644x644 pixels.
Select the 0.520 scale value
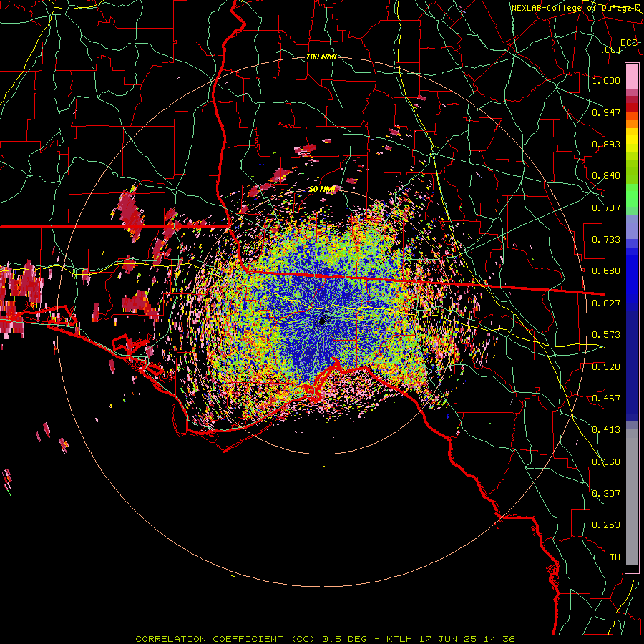[x=606, y=367]
